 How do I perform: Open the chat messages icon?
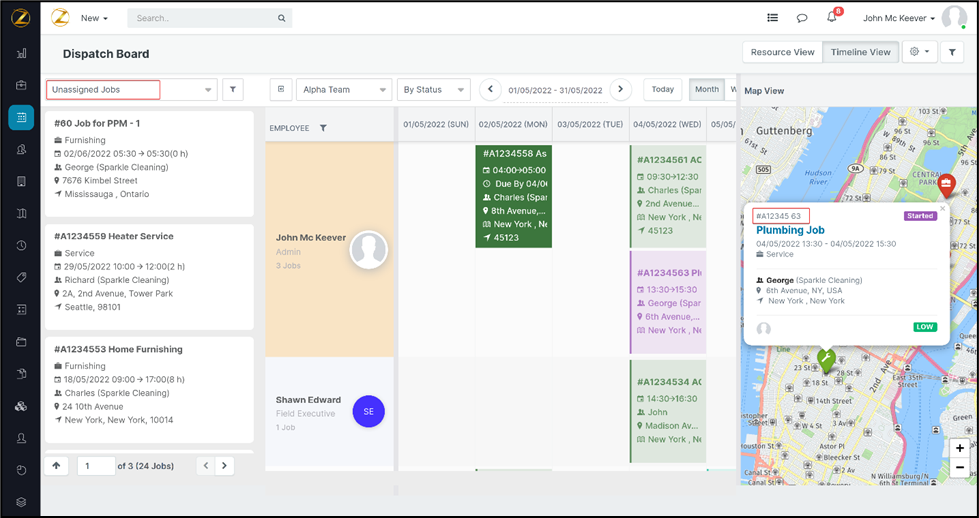point(802,18)
